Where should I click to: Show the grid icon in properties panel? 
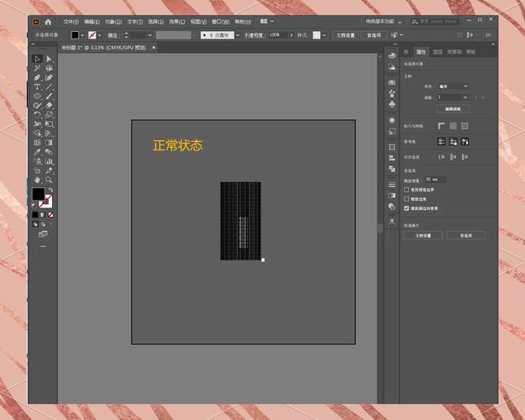tap(453, 126)
